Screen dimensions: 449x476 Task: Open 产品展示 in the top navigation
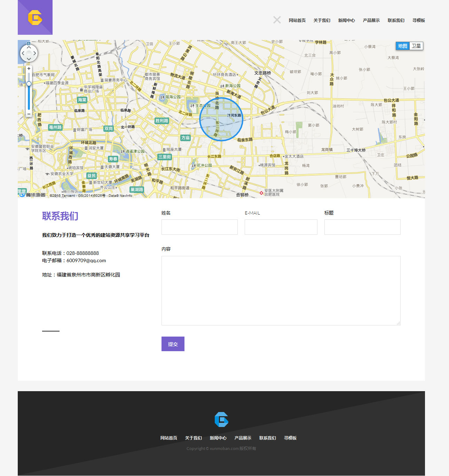(371, 21)
